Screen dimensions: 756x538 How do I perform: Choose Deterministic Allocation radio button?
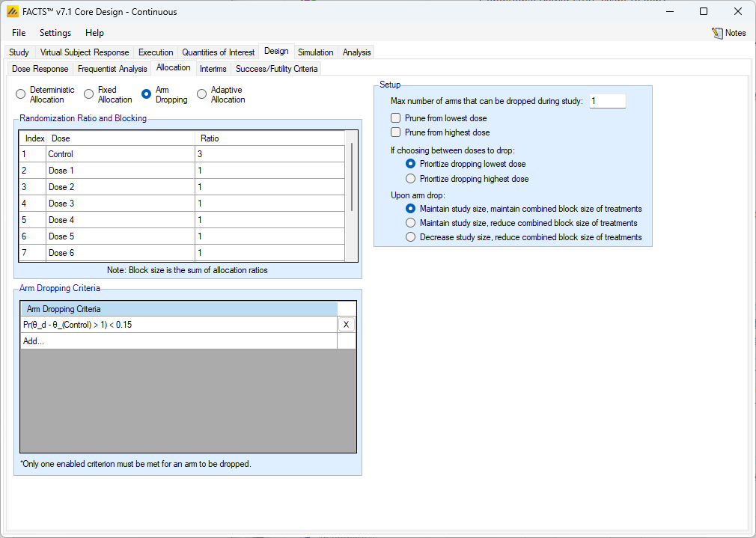21,94
